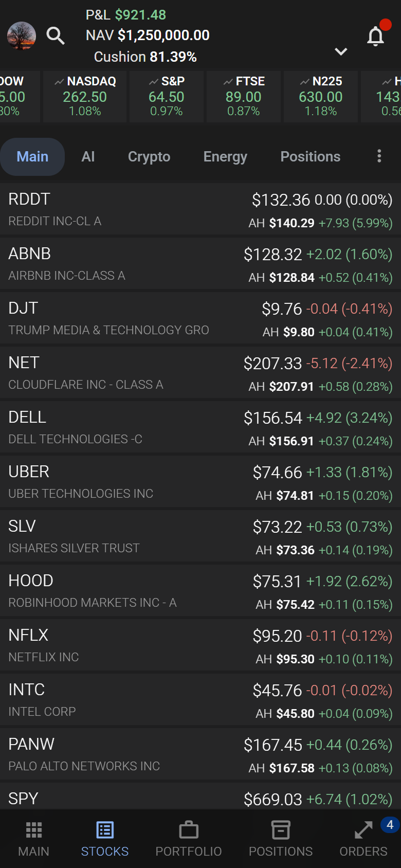401x868 pixels.
Task: Open watchlist three-dot overflow menu
Action: [x=379, y=156]
